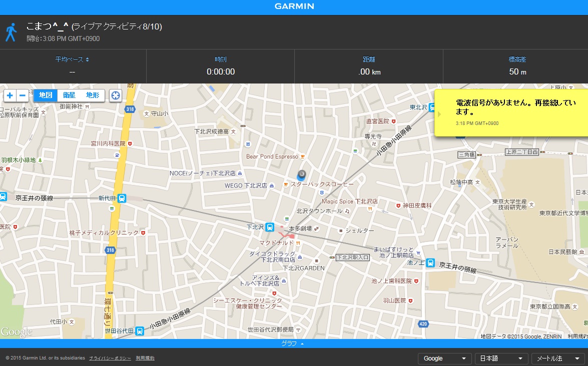Zoom in the map with plus button
The height and width of the screenshot is (366, 588).
pyautogui.click(x=10, y=95)
